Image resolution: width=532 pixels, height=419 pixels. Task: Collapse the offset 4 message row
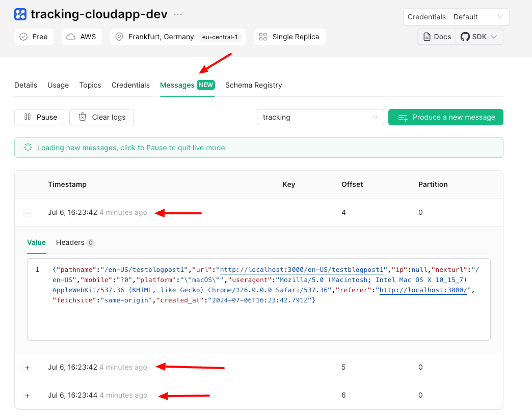[x=28, y=213]
